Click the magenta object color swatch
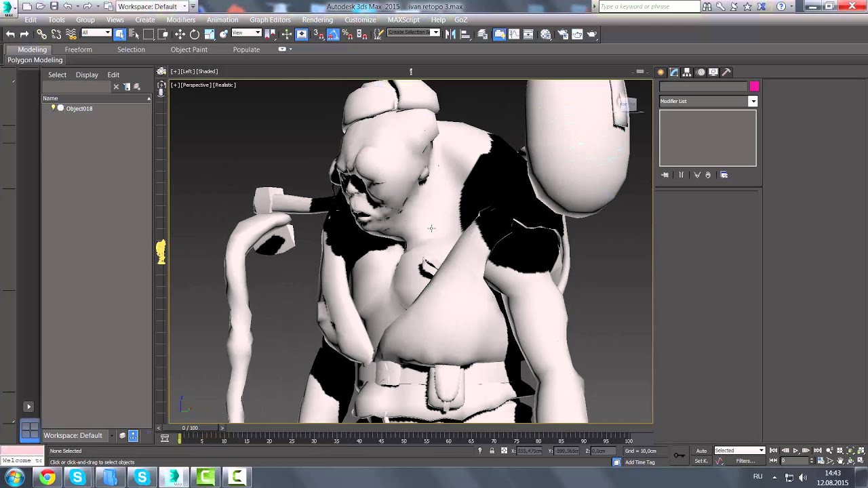 click(754, 87)
